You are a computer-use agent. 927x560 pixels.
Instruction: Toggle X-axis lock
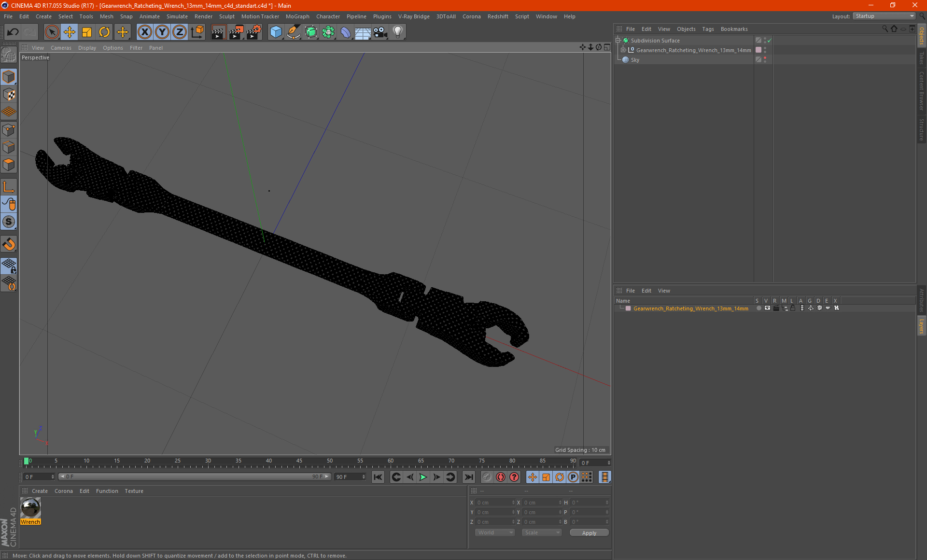(144, 32)
